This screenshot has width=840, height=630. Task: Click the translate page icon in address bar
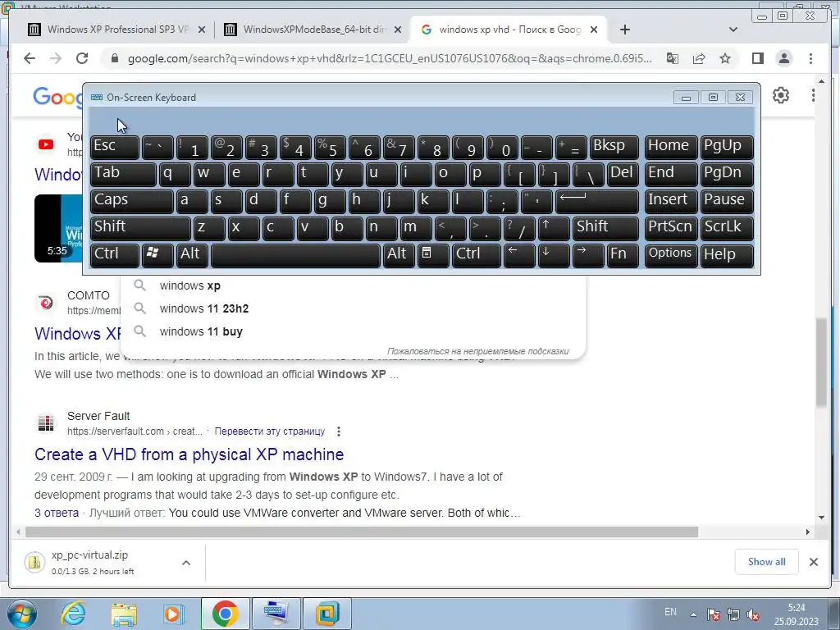pyautogui.click(x=673, y=58)
